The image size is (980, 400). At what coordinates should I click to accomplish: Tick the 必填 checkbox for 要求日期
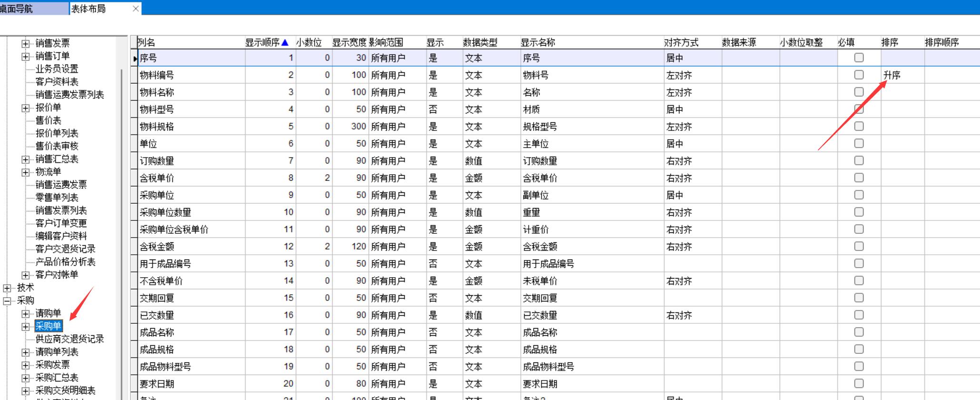(x=859, y=383)
